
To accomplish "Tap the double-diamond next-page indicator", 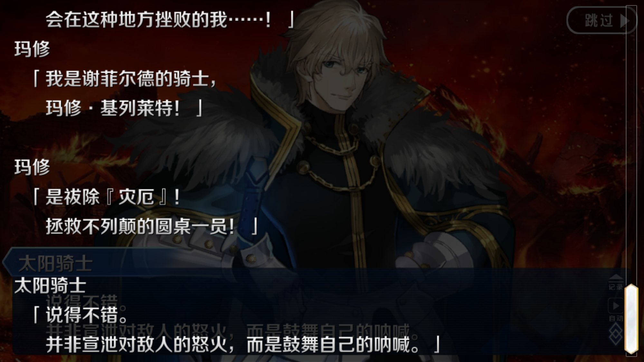I will point(616,334).
